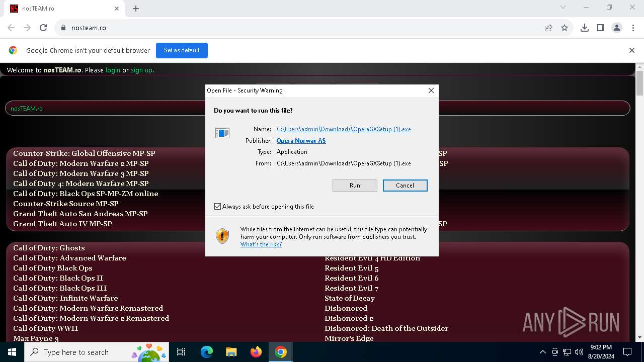
Task: Open the share page icon
Action: coord(548,28)
